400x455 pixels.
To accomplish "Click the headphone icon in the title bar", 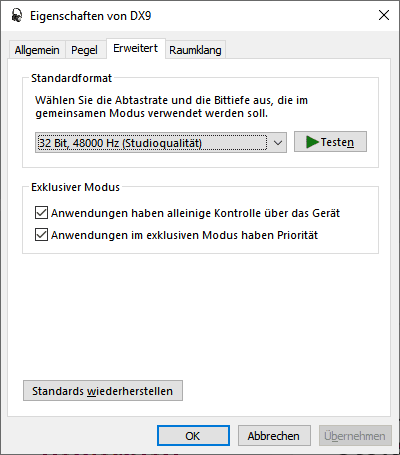I will (x=17, y=15).
